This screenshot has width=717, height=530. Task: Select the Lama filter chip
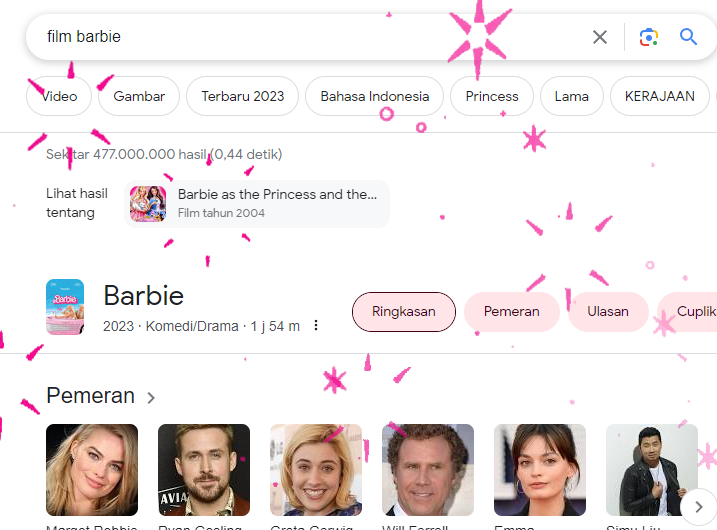pyautogui.click(x=572, y=97)
